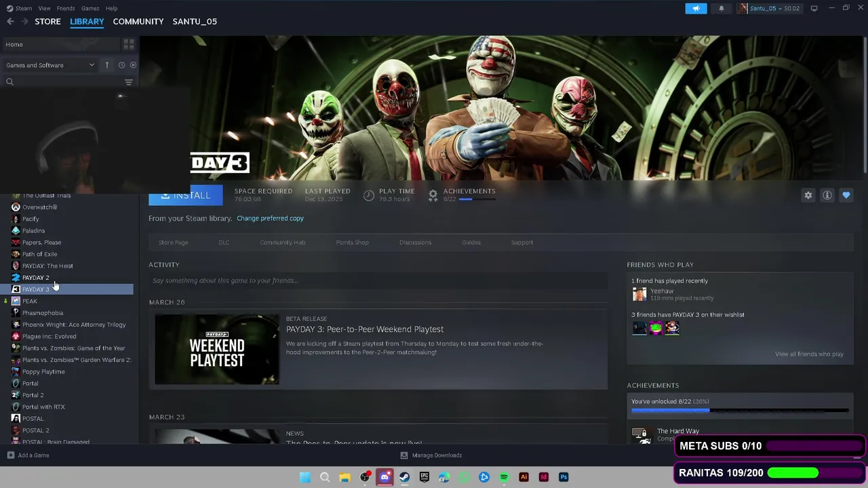Click the ready-to-play filter icon

click(133, 65)
